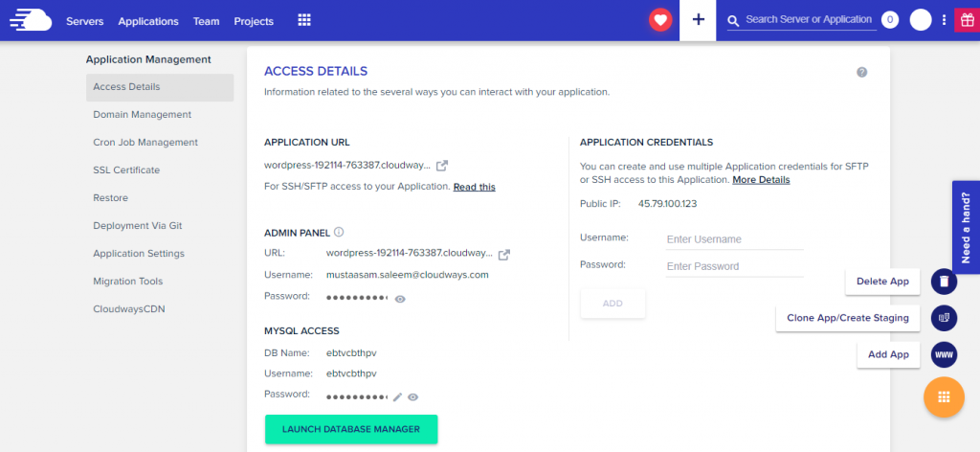Click the MySQL Username value ebtvcbthpv
The width and height of the screenshot is (980, 452).
(351, 373)
